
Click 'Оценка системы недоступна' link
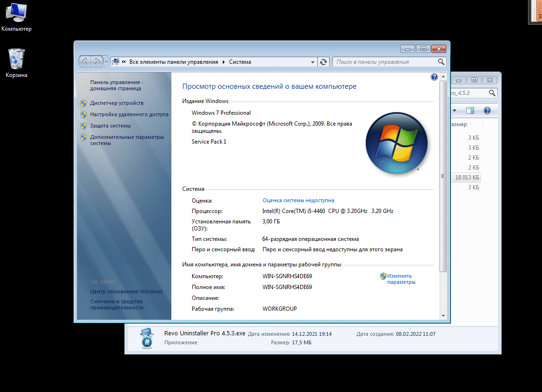(x=298, y=200)
